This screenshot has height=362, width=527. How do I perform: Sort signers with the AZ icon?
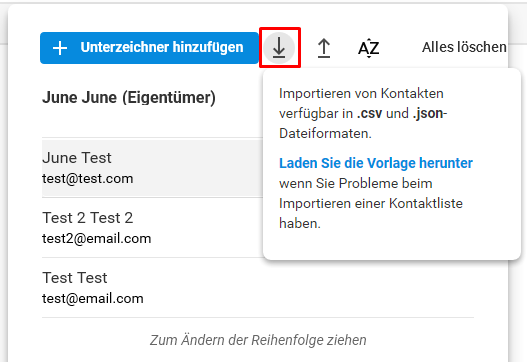[x=369, y=48]
